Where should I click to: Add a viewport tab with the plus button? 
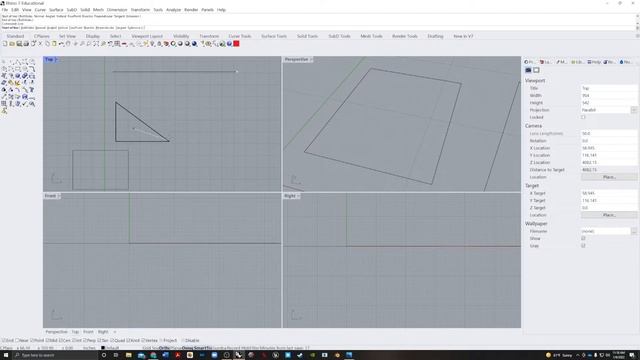[x=115, y=332]
